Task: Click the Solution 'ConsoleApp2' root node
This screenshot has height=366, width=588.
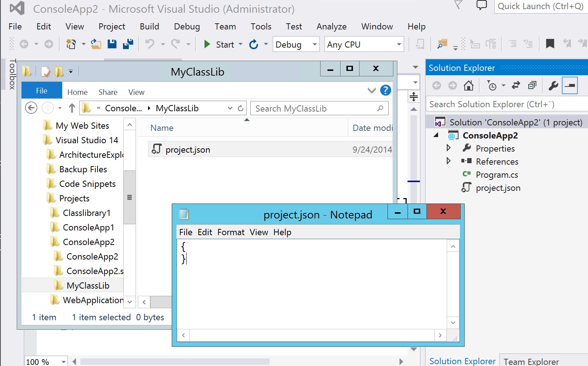Action: pos(516,122)
